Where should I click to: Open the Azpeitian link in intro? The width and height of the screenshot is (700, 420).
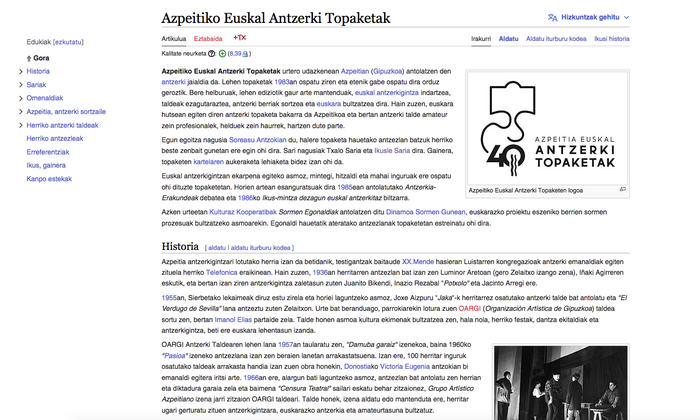pyautogui.click(x=355, y=71)
